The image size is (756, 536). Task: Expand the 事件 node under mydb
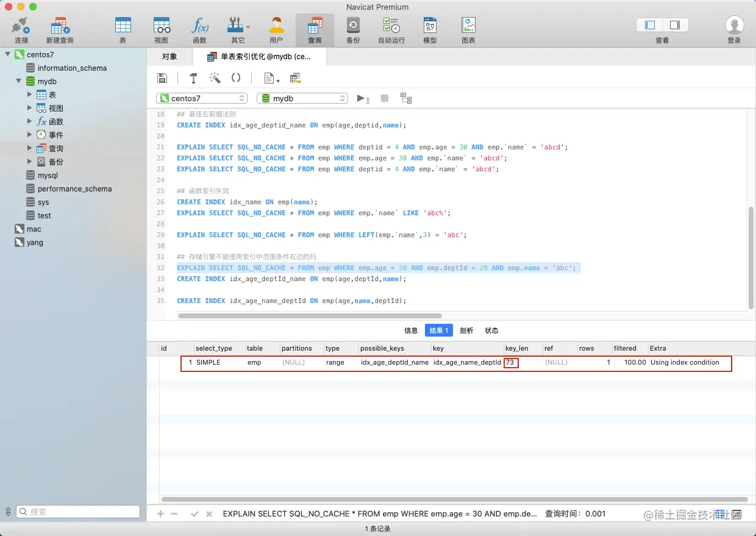[30, 135]
